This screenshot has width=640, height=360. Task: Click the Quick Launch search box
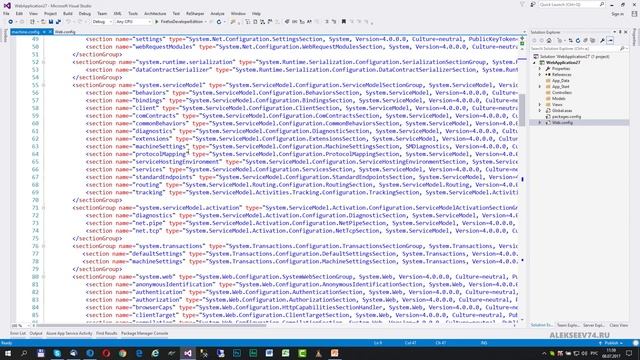tap(571, 4)
